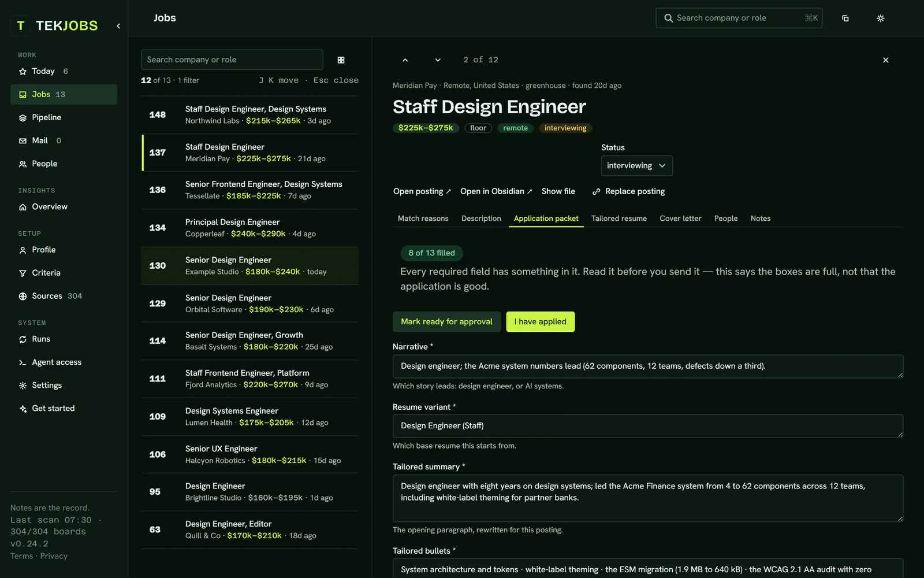
Task: Click the Profile icon in Setup
Action: tap(23, 250)
